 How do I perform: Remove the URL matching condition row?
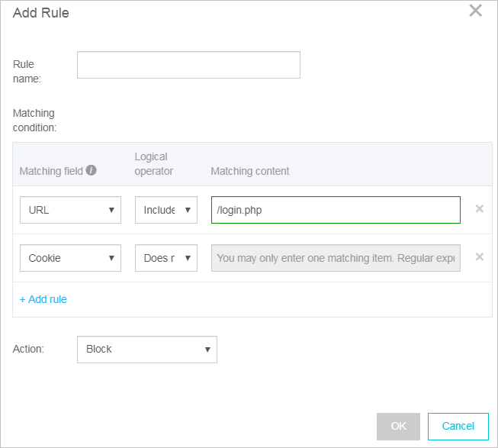pos(479,208)
